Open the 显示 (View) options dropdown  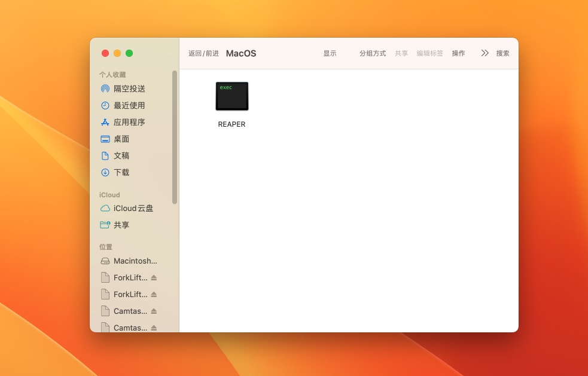pos(330,53)
